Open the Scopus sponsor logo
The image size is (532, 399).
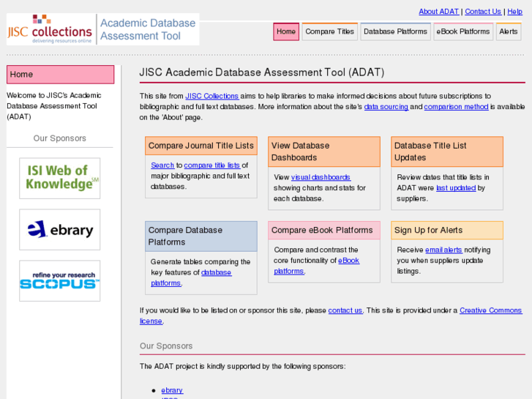[x=60, y=281]
